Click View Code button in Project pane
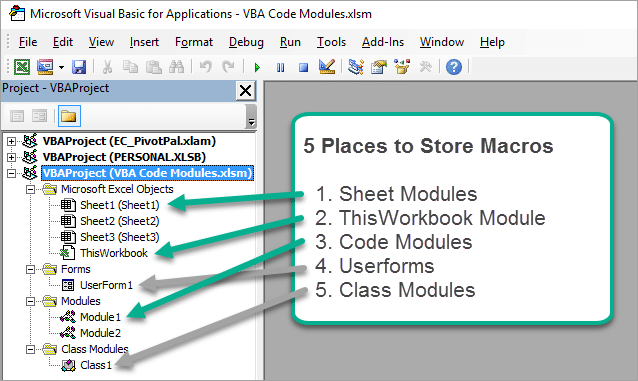This screenshot has width=638, height=381. (17, 116)
